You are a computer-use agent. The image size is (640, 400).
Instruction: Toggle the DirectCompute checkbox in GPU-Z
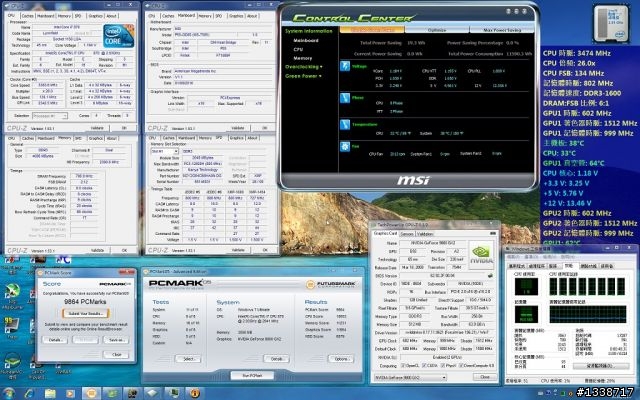point(462,366)
